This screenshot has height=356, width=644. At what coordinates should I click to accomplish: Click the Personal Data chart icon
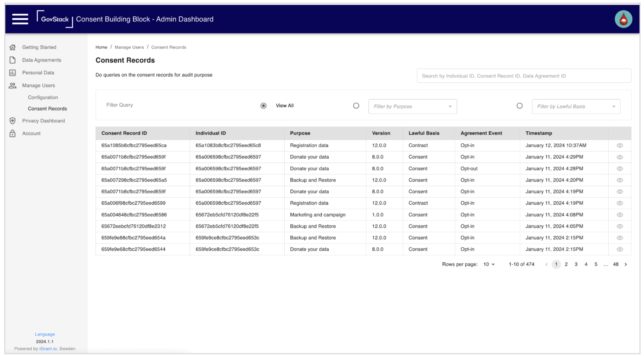click(x=13, y=73)
